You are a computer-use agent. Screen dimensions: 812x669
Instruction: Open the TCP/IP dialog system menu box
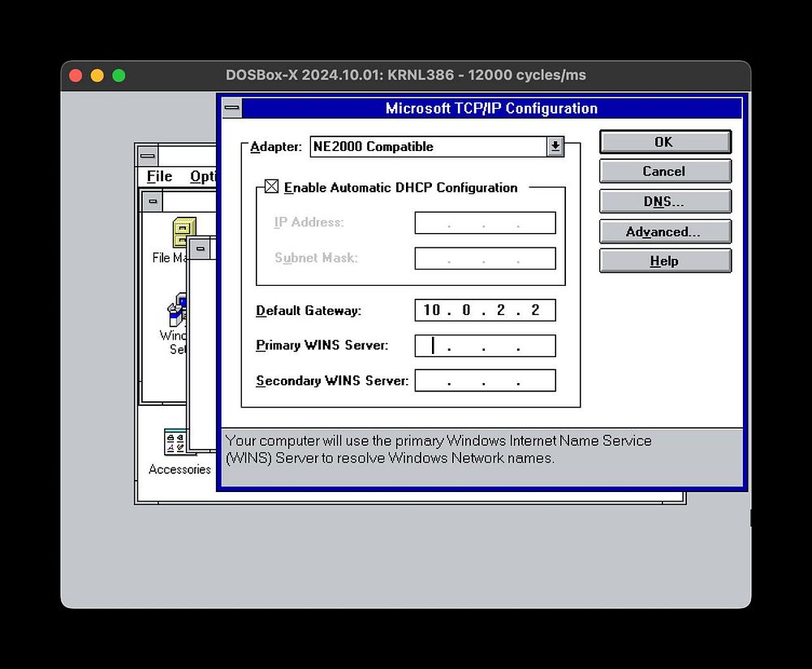click(232, 108)
